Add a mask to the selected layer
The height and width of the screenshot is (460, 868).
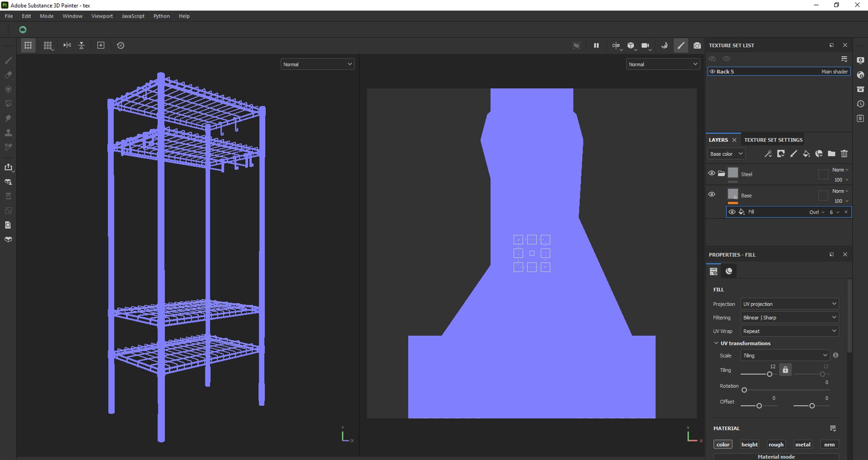pyautogui.click(x=781, y=154)
